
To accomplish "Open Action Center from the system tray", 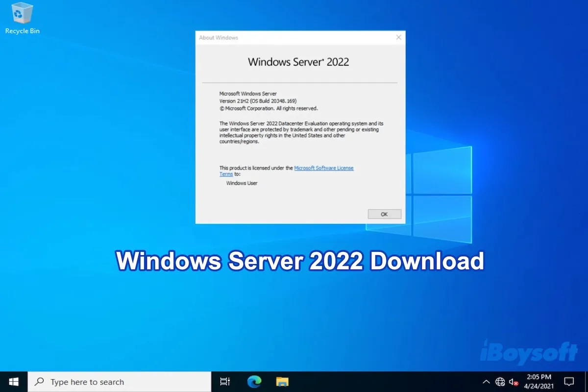I will point(569,381).
